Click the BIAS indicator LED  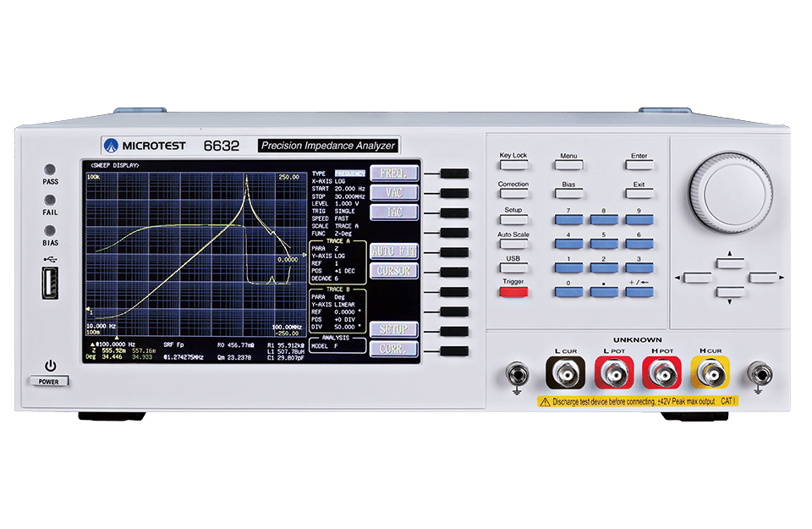(x=50, y=230)
